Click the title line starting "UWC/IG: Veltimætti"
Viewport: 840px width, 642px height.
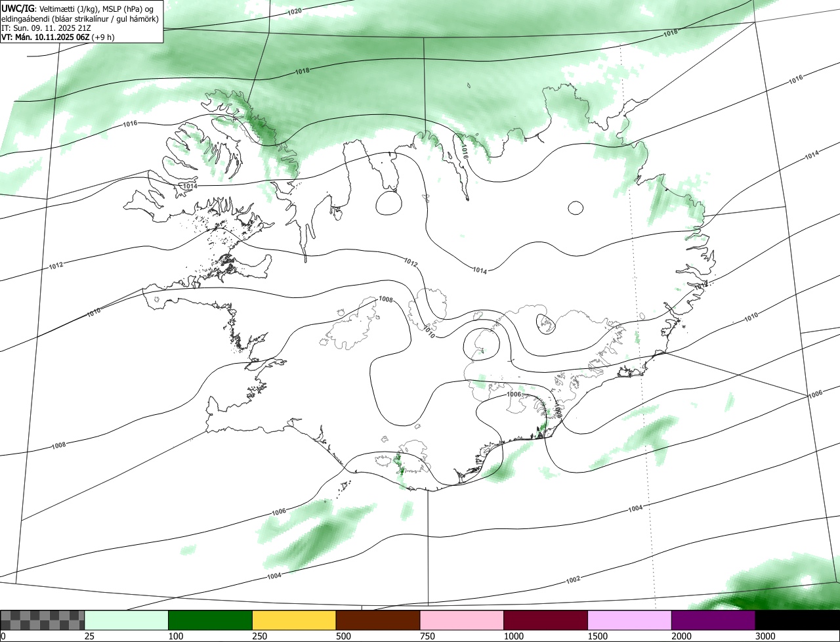click(x=77, y=9)
